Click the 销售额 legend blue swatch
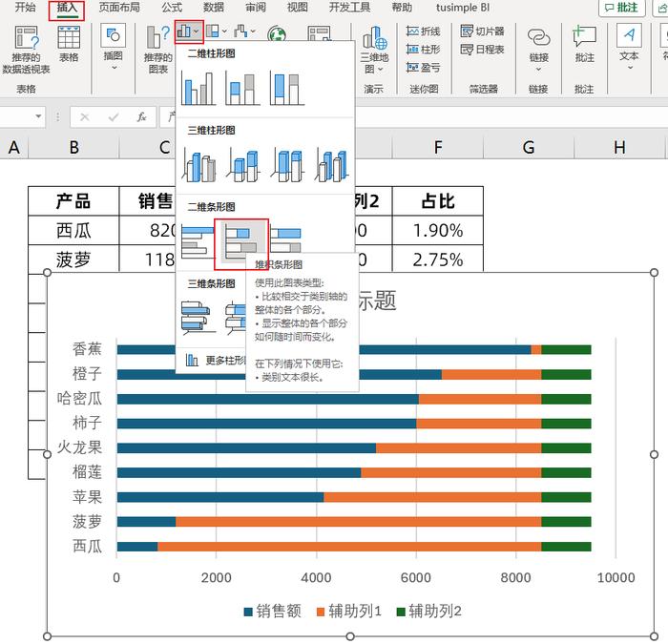 [x=248, y=613]
